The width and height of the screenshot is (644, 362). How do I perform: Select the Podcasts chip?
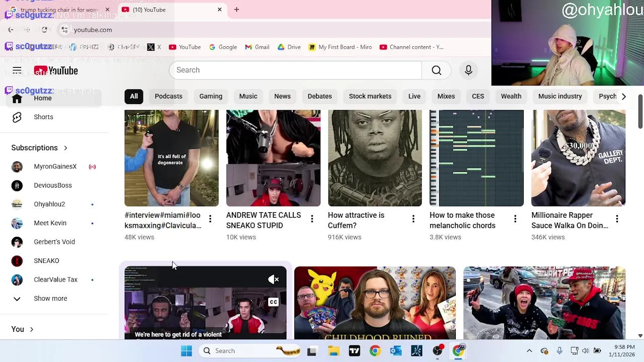point(169,97)
